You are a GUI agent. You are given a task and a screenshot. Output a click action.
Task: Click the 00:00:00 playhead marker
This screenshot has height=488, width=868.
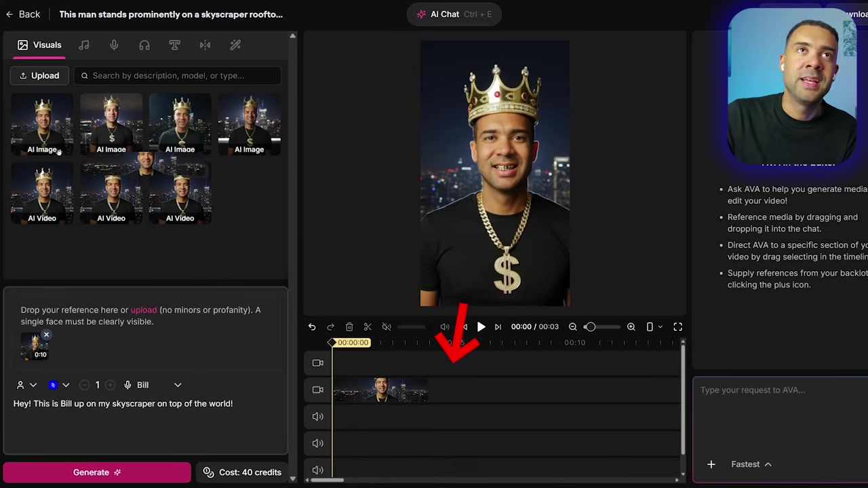351,342
